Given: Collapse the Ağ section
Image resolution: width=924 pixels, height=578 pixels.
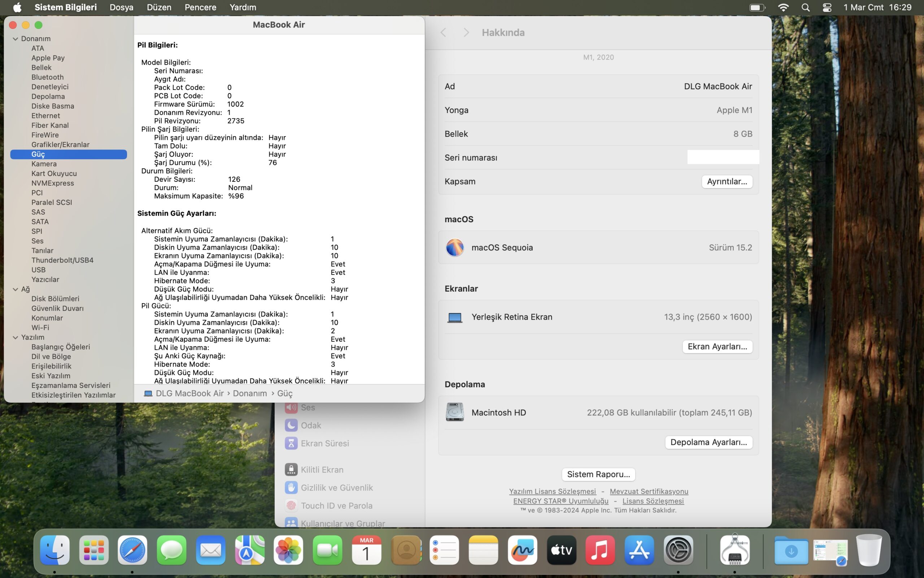Looking at the screenshot, I should click(x=15, y=289).
